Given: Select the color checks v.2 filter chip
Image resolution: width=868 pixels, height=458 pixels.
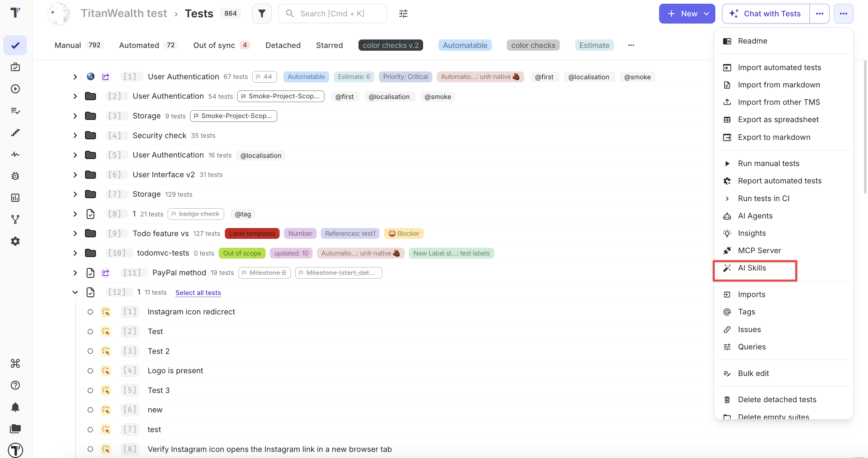Looking at the screenshot, I should point(390,45).
